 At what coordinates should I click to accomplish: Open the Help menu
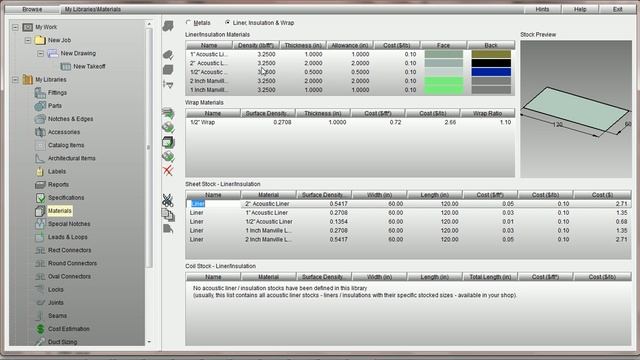[580, 9]
